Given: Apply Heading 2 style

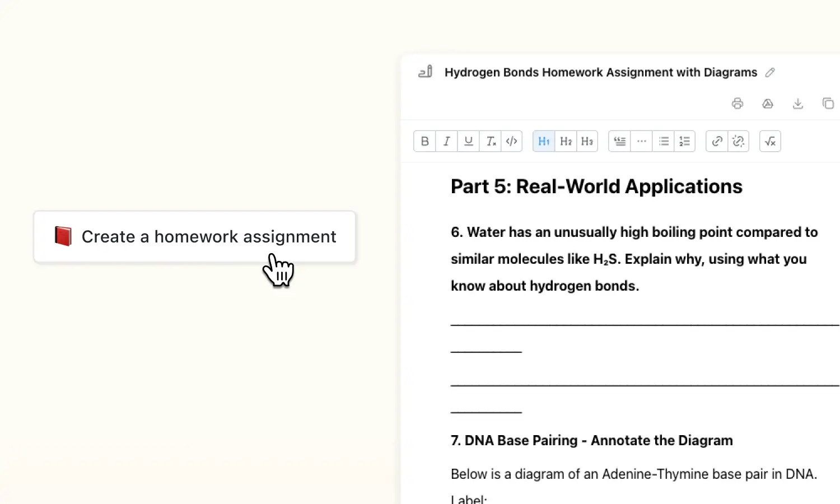Looking at the screenshot, I should tap(566, 141).
